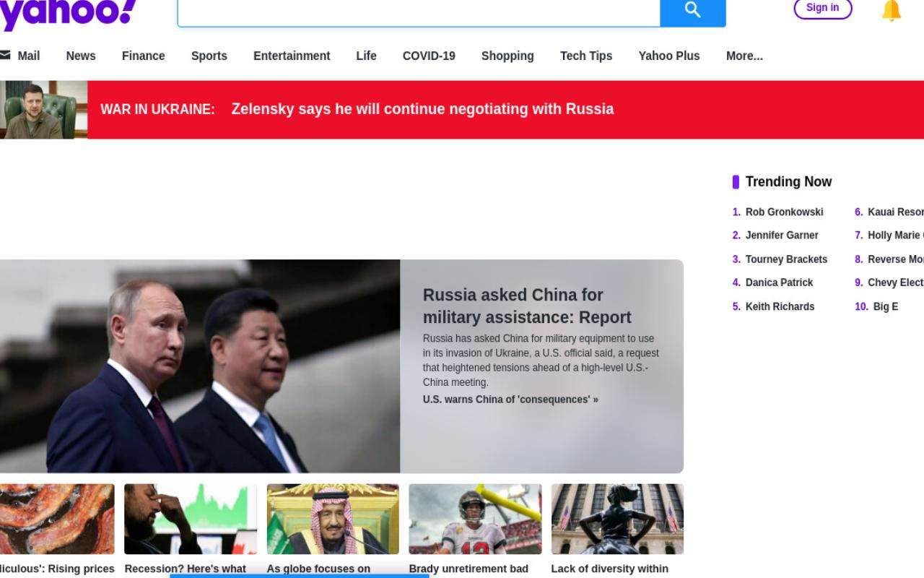Image resolution: width=924 pixels, height=578 pixels.
Task: Open the Putin and Xi lead story image
Action: pos(200,366)
